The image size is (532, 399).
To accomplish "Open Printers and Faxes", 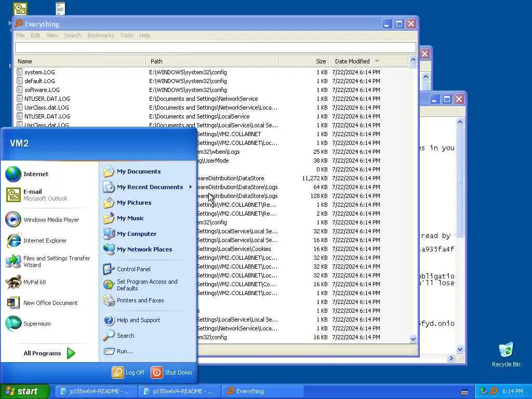I will coord(134,300).
